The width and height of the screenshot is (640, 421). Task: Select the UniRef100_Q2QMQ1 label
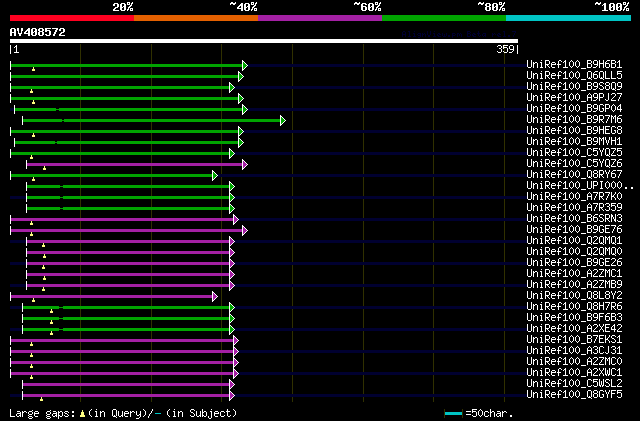pos(574,241)
